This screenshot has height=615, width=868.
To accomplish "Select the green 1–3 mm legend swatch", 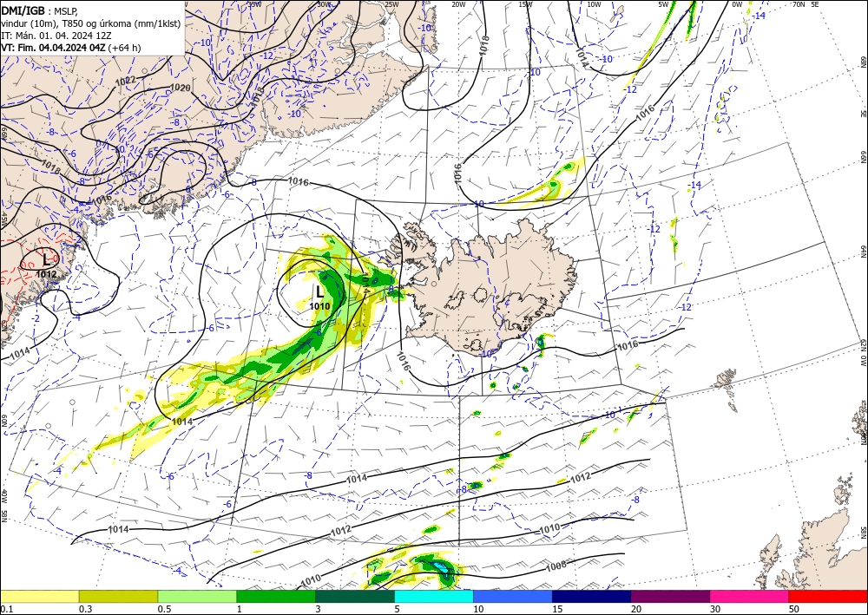I will pyautogui.click(x=276, y=596).
